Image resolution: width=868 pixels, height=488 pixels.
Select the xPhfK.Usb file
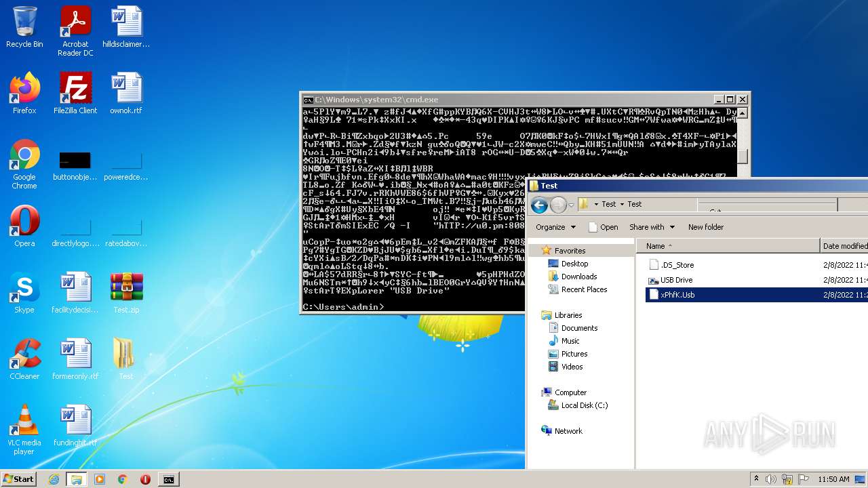(756, 295)
